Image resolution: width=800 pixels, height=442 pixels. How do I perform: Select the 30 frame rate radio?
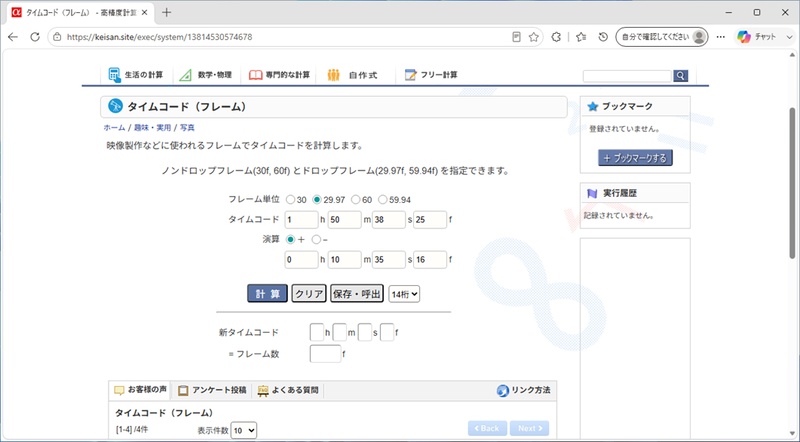(290, 200)
